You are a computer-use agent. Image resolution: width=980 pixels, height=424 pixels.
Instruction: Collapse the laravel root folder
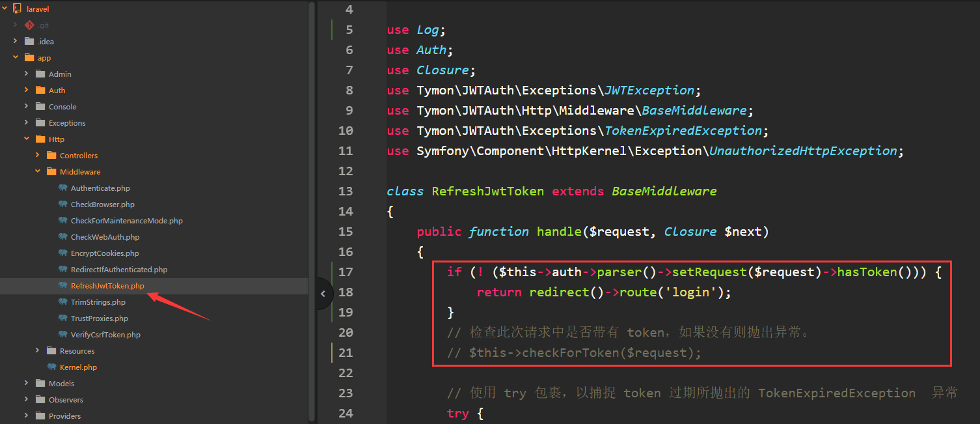(x=5, y=8)
